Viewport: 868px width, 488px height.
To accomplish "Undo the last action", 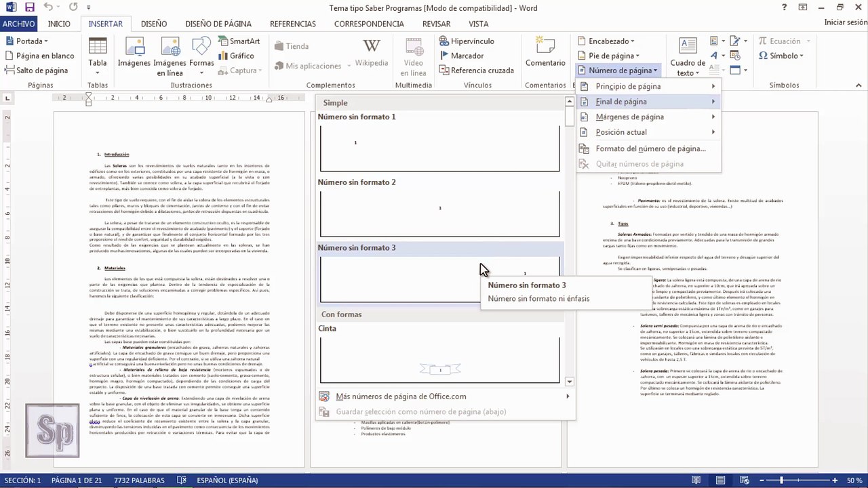I will point(48,7).
